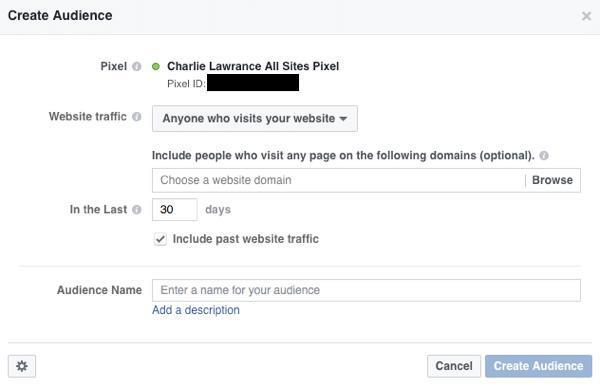
Task: Click the green pixel status indicator
Action: pos(156,67)
